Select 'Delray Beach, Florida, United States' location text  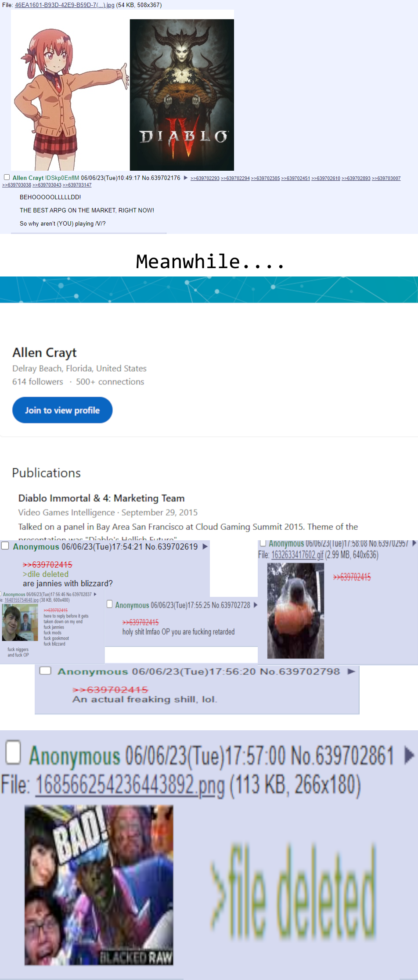[x=79, y=368]
